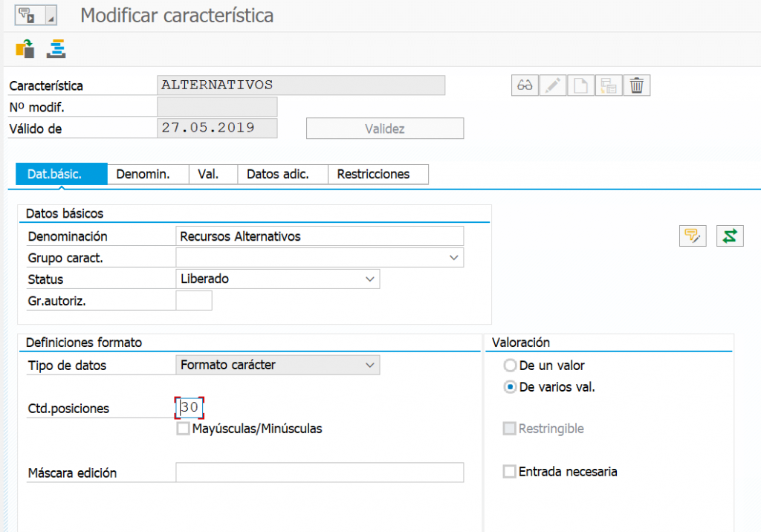761x532 pixels.
Task: Select the 'De varios val.' radio button
Action: [510, 387]
